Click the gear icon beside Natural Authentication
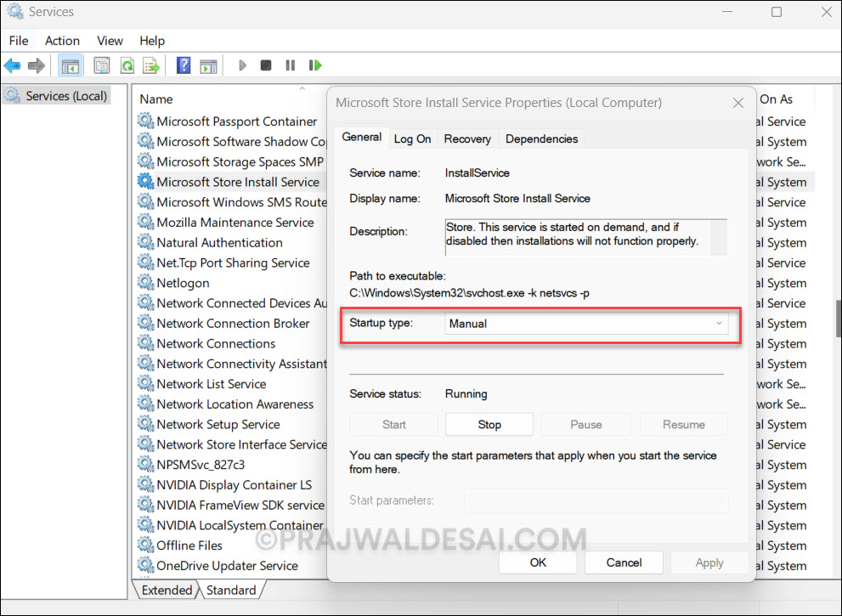 tap(145, 242)
